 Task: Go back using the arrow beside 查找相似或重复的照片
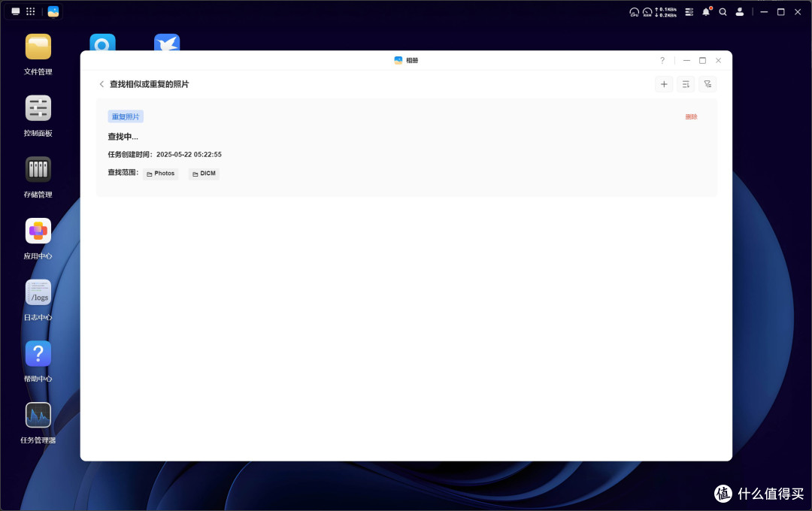coord(101,84)
